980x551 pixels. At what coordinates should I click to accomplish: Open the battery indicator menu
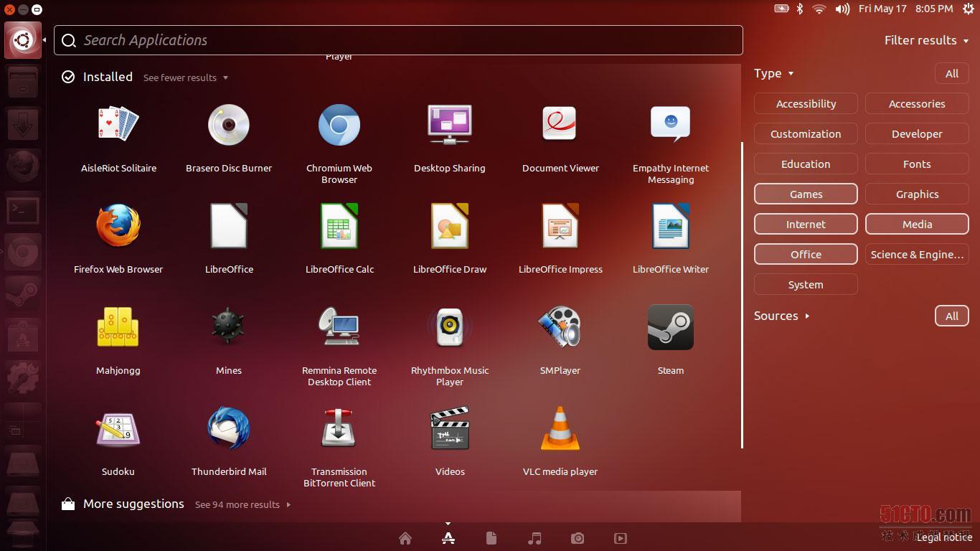[x=781, y=9]
